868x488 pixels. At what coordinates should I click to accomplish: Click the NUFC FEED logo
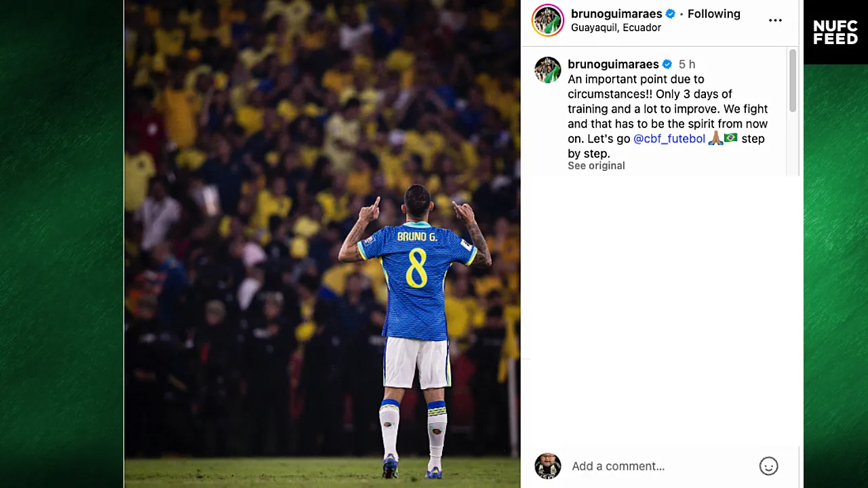835,32
